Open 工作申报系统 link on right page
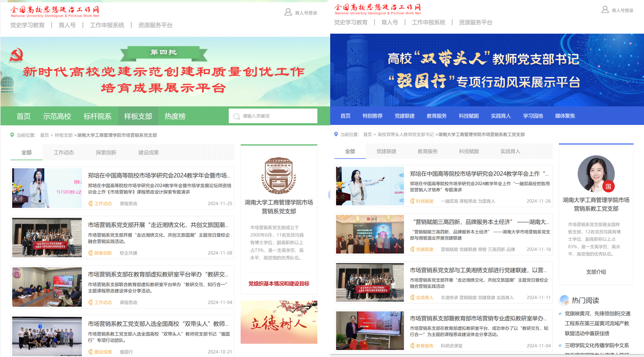644x357 pixels. [428, 22]
